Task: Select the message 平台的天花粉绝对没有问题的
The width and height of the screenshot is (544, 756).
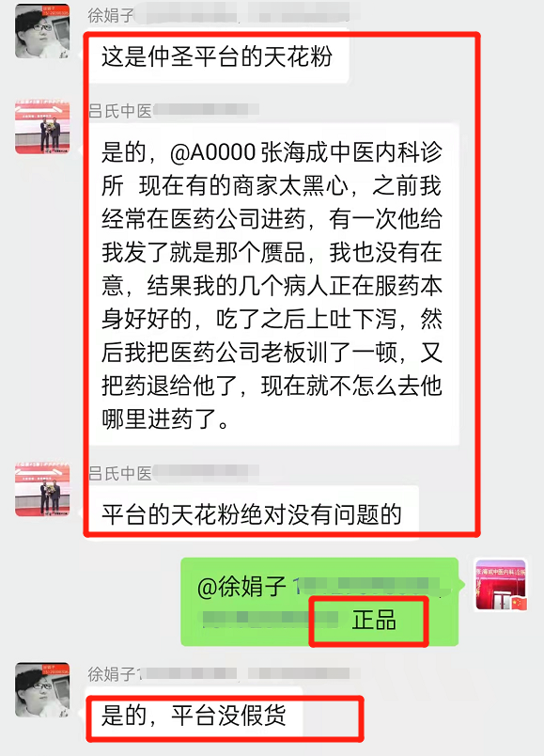Action: [x=253, y=513]
